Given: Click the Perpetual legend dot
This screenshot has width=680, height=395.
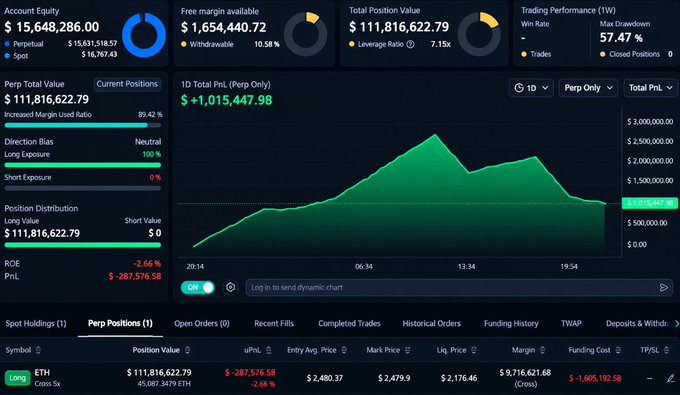Looking at the screenshot, I should click(x=7, y=44).
